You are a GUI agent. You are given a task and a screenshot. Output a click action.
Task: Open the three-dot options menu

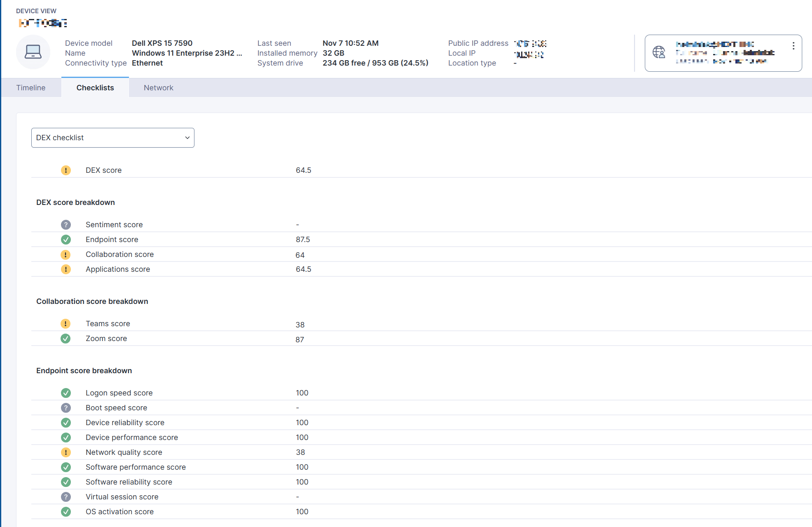coord(793,46)
